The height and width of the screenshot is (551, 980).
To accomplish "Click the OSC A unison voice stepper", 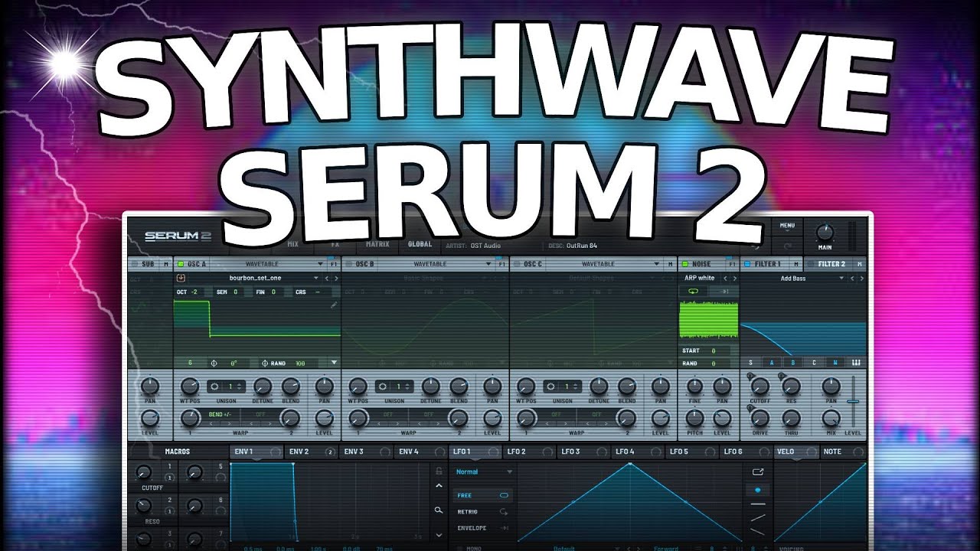I will [237, 386].
